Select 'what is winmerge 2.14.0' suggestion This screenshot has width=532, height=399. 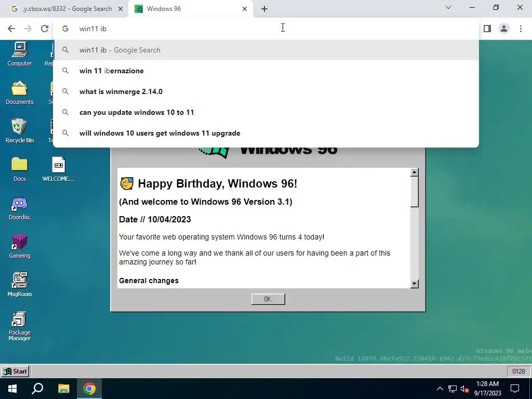[266, 91]
